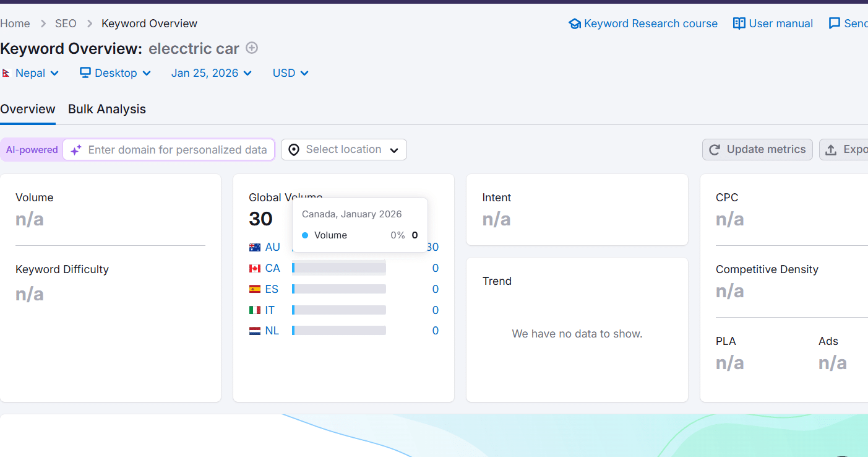Click the User manual book icon
The width and height of the screenshot is (868, 457).
[739, 24]
